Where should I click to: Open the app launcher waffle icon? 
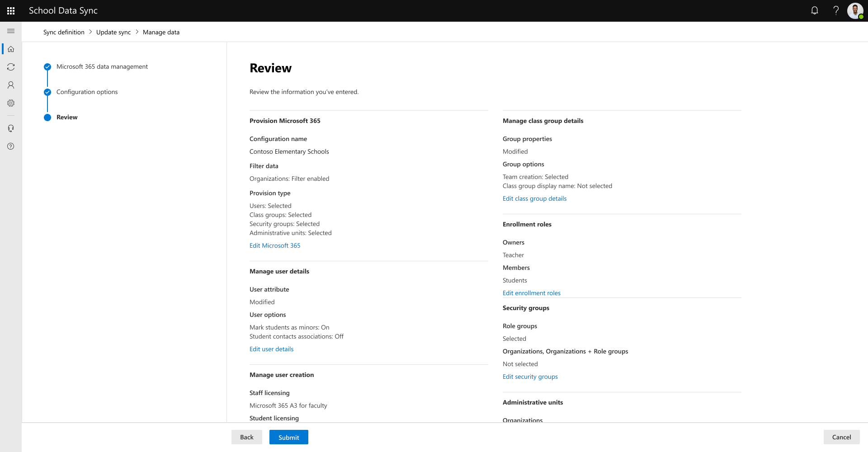[x=11, y=11]
